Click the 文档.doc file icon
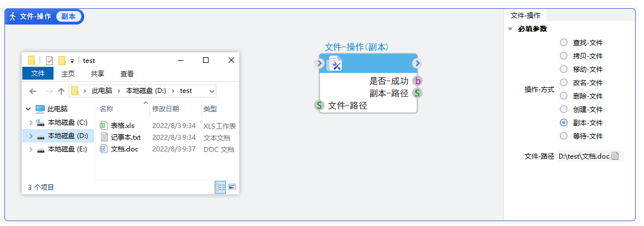 [104, 149]
